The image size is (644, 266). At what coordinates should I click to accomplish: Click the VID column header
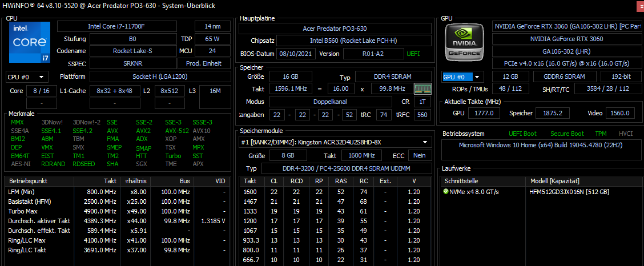212,181
